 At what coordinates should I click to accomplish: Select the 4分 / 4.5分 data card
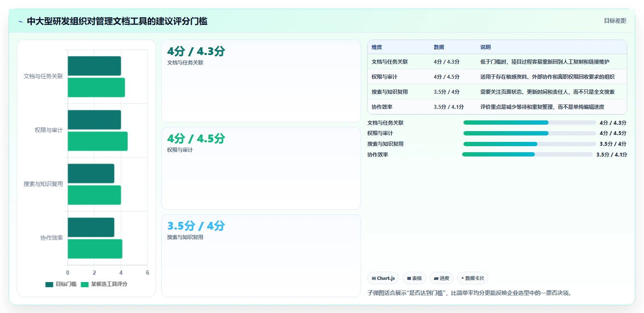pyautogui.click(x=261, y=168)
